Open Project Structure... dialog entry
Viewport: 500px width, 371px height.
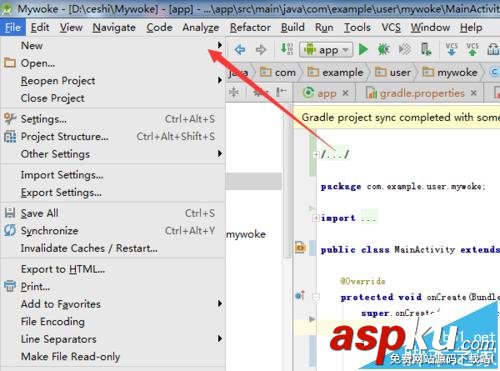click(x=113, y=136)
